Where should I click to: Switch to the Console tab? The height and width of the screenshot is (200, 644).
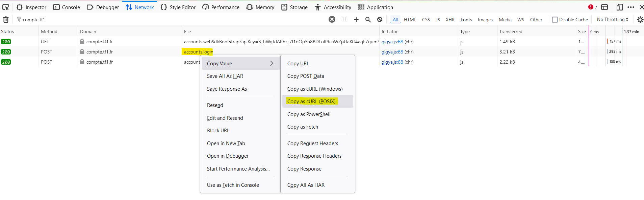point(67,7)
